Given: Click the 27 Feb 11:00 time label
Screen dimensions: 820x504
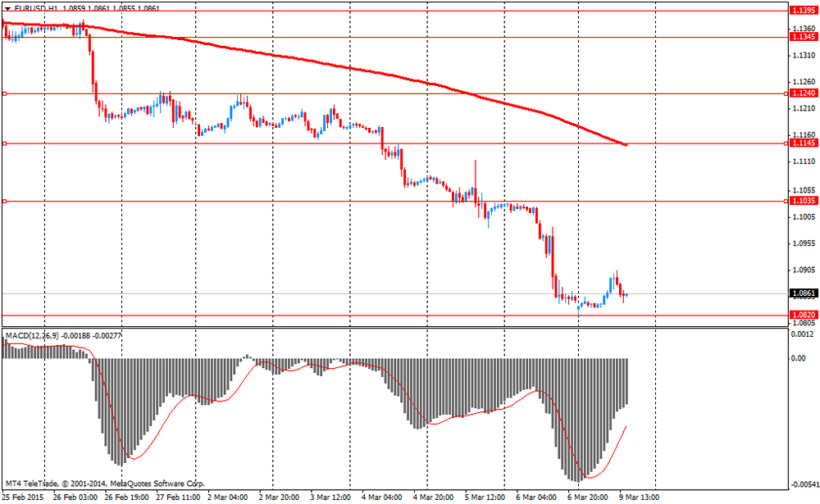Looking at the screenshot, I should tap(178, 497).
